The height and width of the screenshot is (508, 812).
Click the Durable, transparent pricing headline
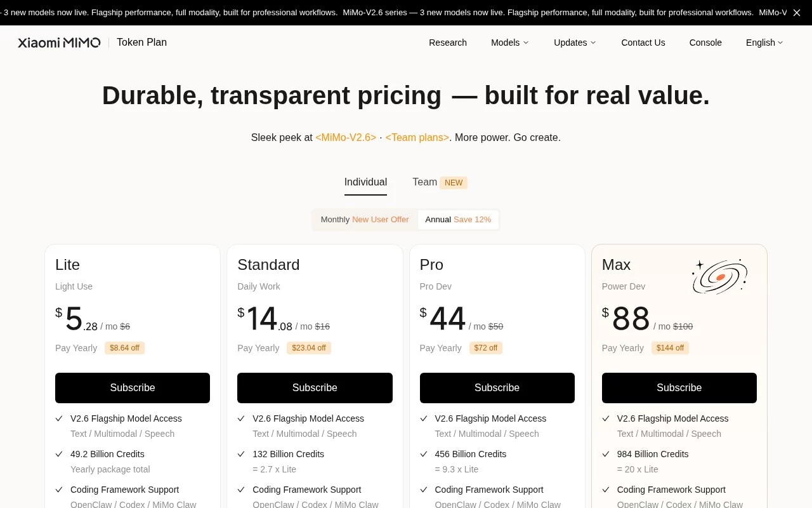tap(406, 96)
